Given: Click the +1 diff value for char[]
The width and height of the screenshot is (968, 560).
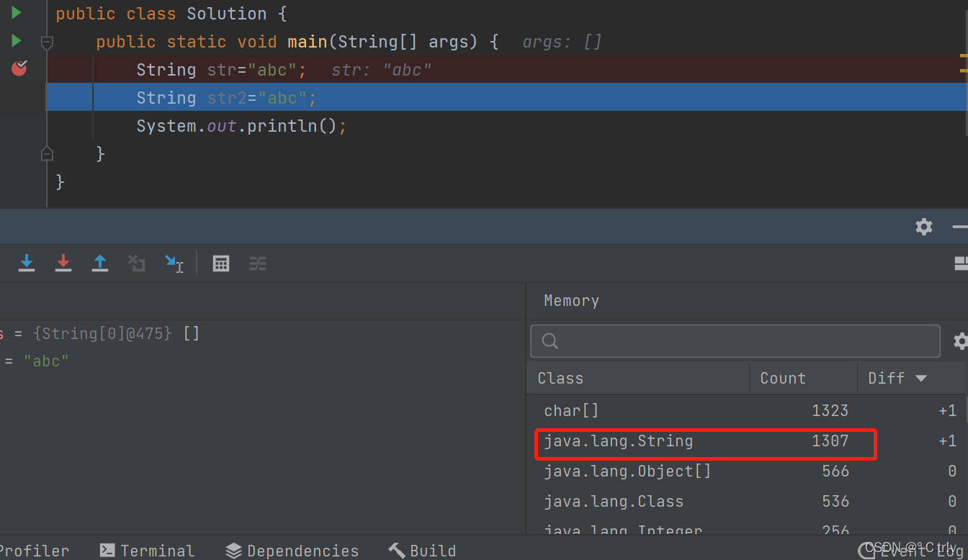Looking at the screenshot, I should point(947,411).
